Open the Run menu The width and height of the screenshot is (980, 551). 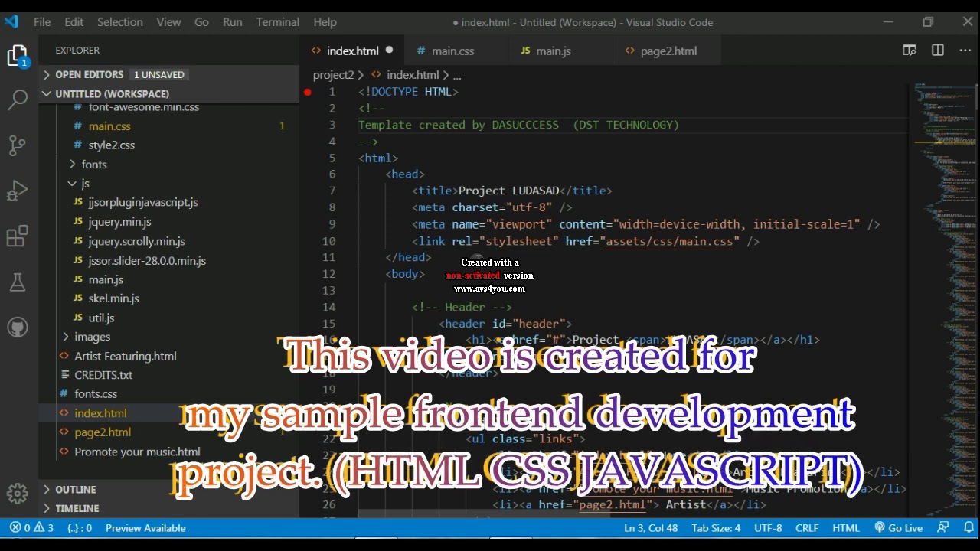233,22
